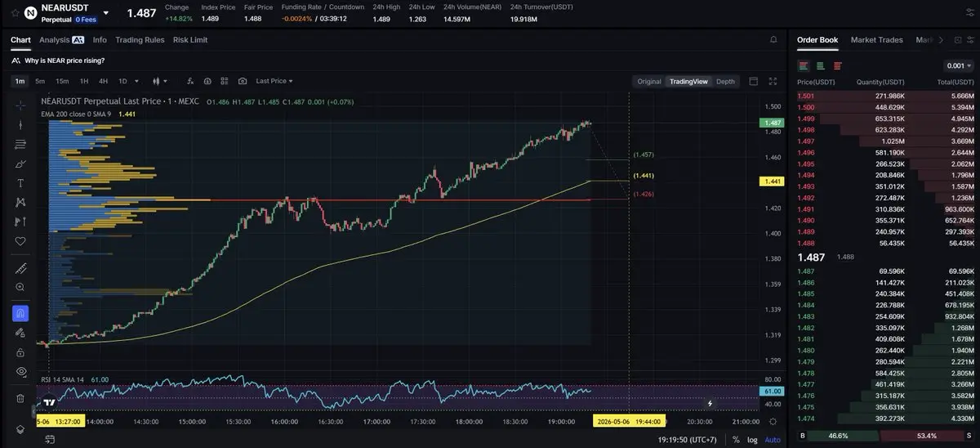Show more order book tabs with the arrow

click(x=941, y=39)
